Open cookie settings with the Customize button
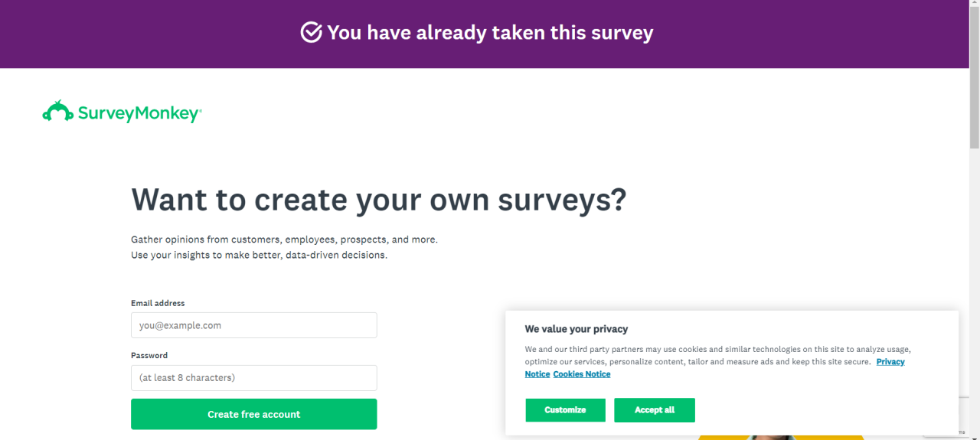This screenshot has width=980, height=440. click(x=565, y=410)
